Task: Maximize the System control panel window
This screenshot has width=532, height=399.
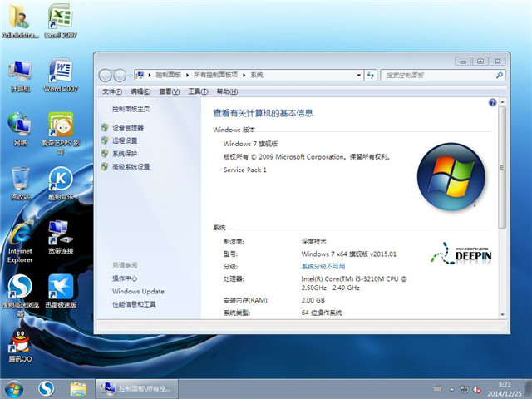Action: tap(480, 61)
